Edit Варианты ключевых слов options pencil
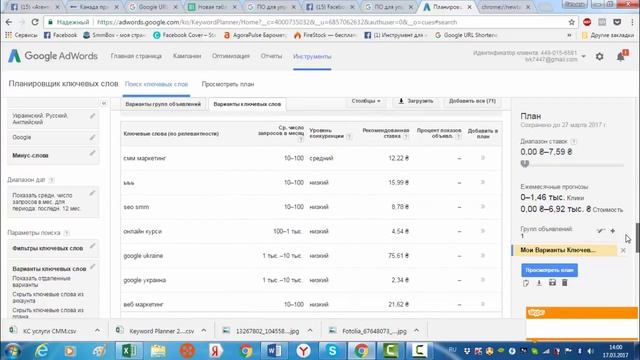This screenshot has width=640, height=360. click(x=93, y=267)
